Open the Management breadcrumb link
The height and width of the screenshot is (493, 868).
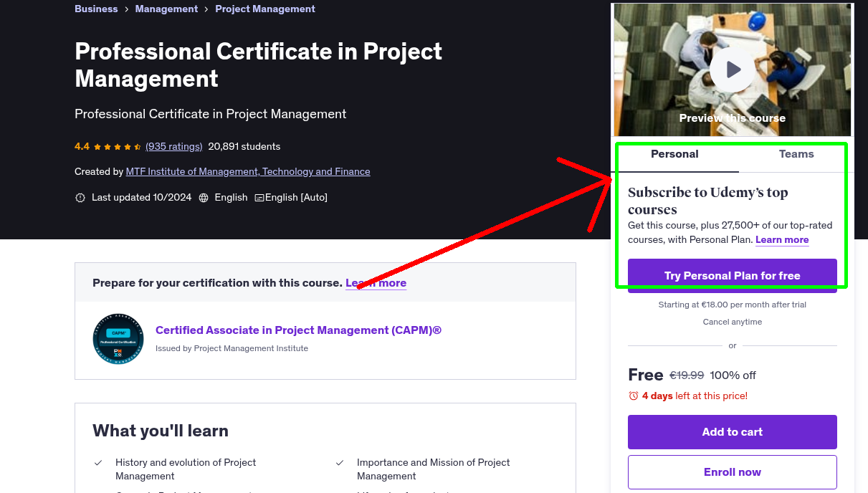166,9
